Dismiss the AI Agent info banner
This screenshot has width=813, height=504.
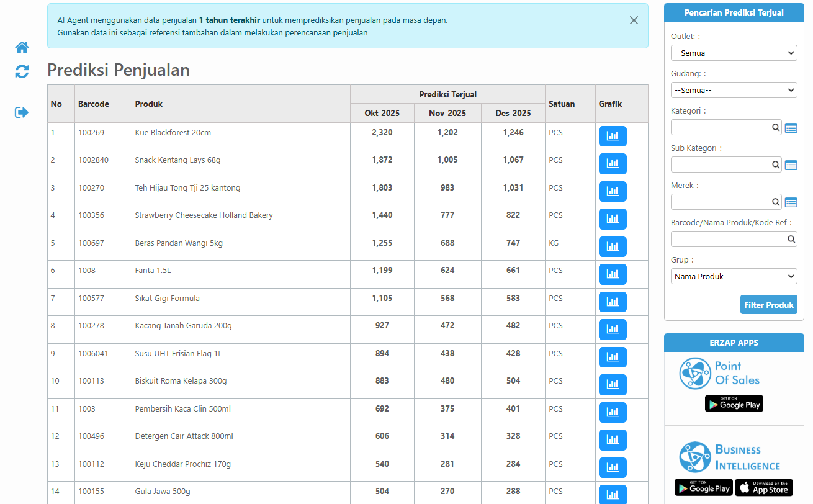[634, 20]
